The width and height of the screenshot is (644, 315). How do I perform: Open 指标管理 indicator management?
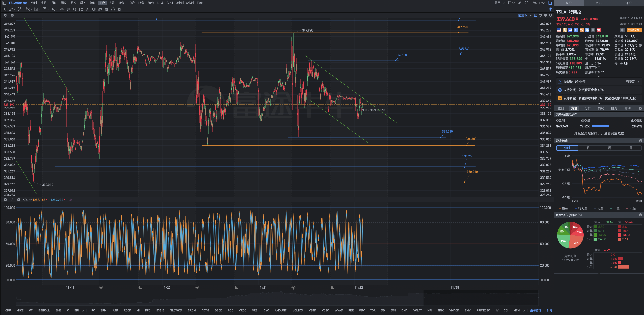point(536,311)
